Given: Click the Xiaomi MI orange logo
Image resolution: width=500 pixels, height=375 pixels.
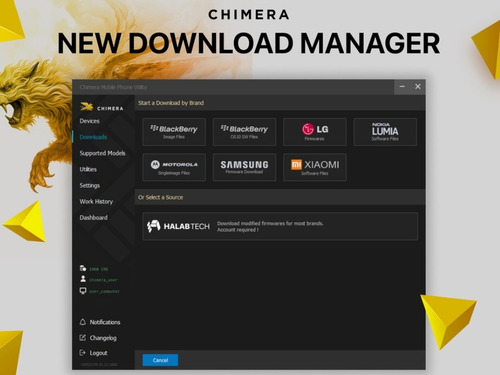Looking at the screenshot, I should [x=296, y=165].
